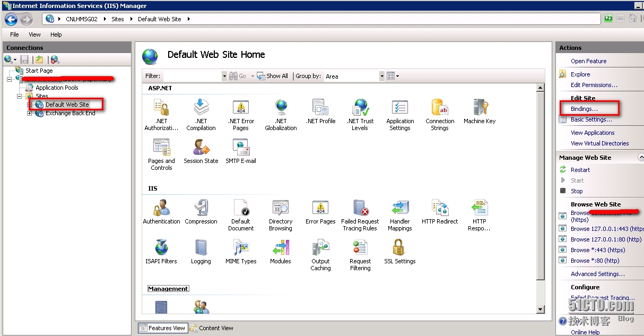Select Default Web Site tree node
This screenshot has width=644, height=336.
click(67, 105)
